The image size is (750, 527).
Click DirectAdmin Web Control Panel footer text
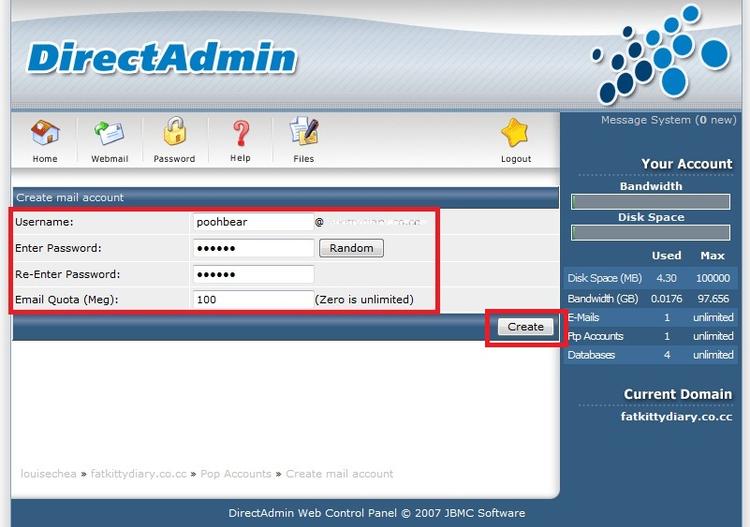[376, 513]
